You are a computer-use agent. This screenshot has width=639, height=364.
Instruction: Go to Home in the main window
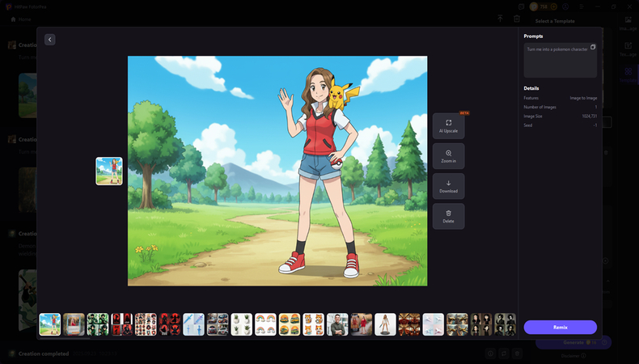click(21, 19)
